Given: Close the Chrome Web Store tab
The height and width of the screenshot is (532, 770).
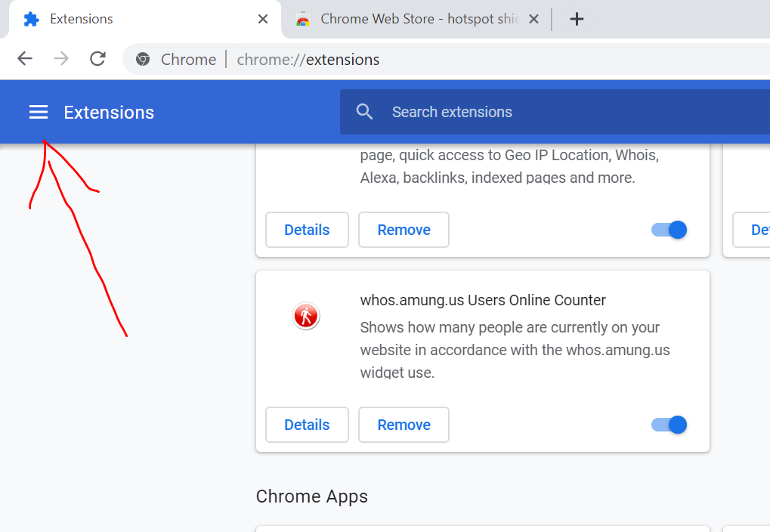Looking at the screenshot, I should tap(533, 19).
